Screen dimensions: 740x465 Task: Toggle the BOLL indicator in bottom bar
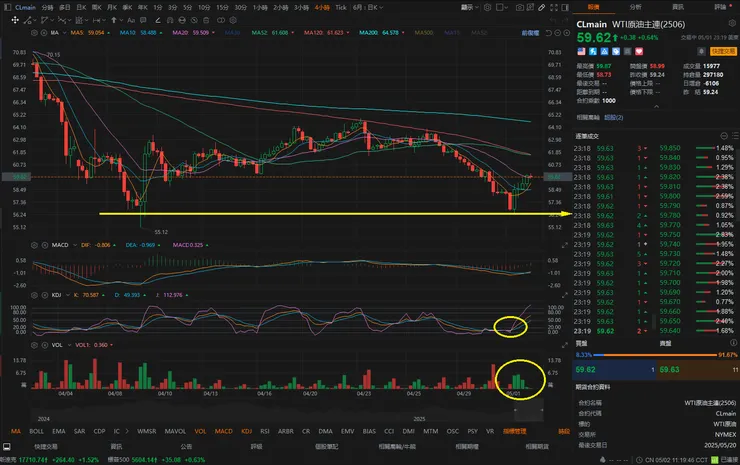[x=38, y=431]
